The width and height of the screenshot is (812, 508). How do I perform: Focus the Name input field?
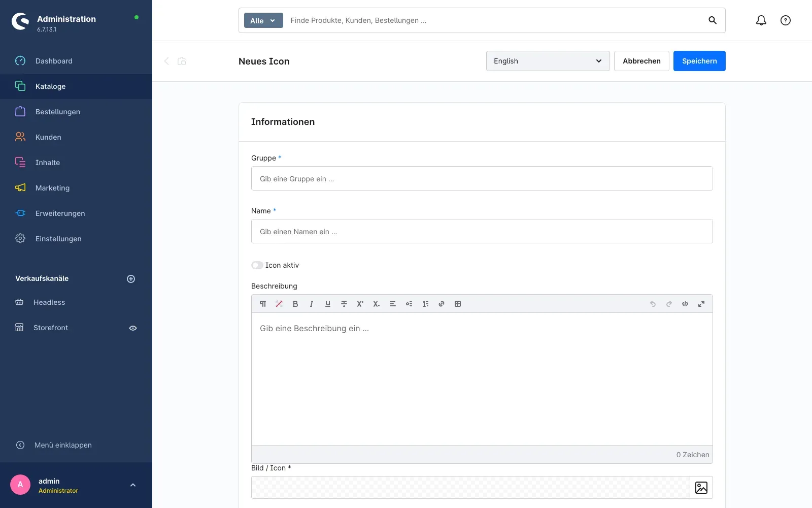point(482,231)
